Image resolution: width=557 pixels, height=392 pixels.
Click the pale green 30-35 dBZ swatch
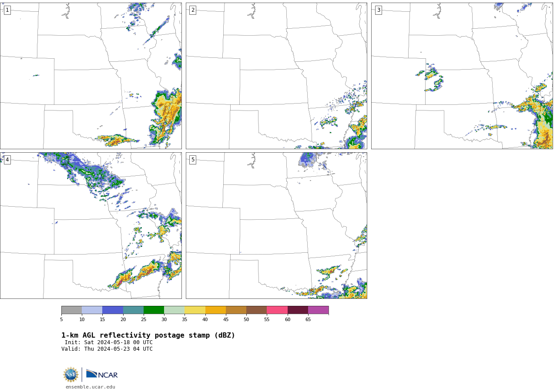pos(174,310)
